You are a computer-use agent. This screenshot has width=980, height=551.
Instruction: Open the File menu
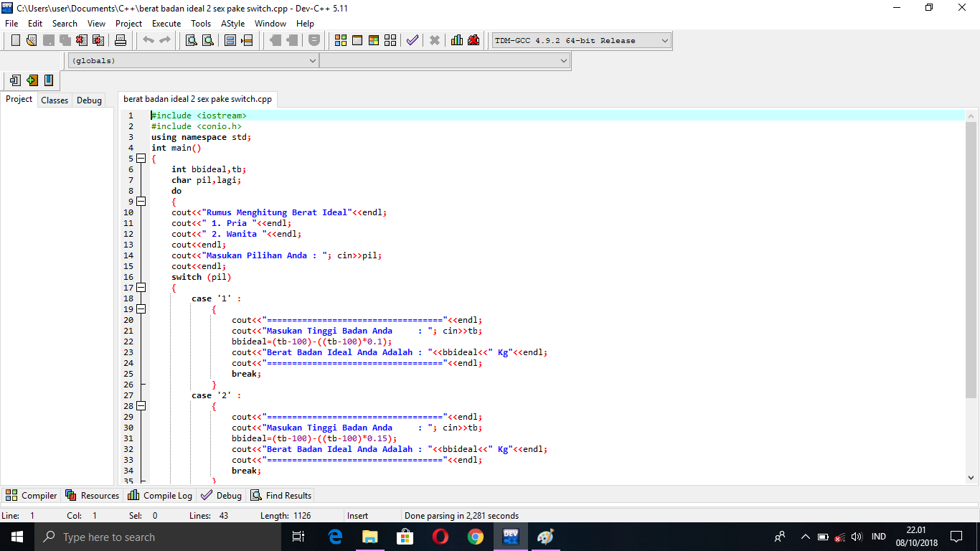click(11, 23)
